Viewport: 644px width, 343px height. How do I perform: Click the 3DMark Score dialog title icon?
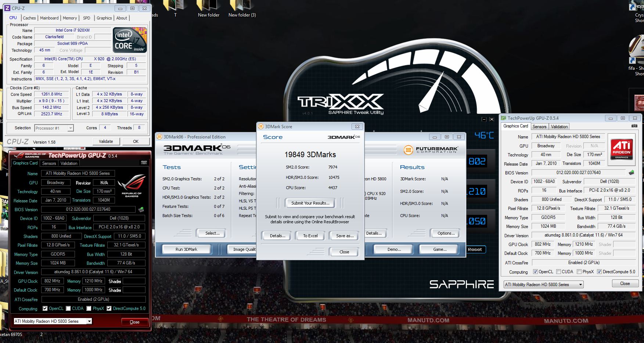point(261,126)
